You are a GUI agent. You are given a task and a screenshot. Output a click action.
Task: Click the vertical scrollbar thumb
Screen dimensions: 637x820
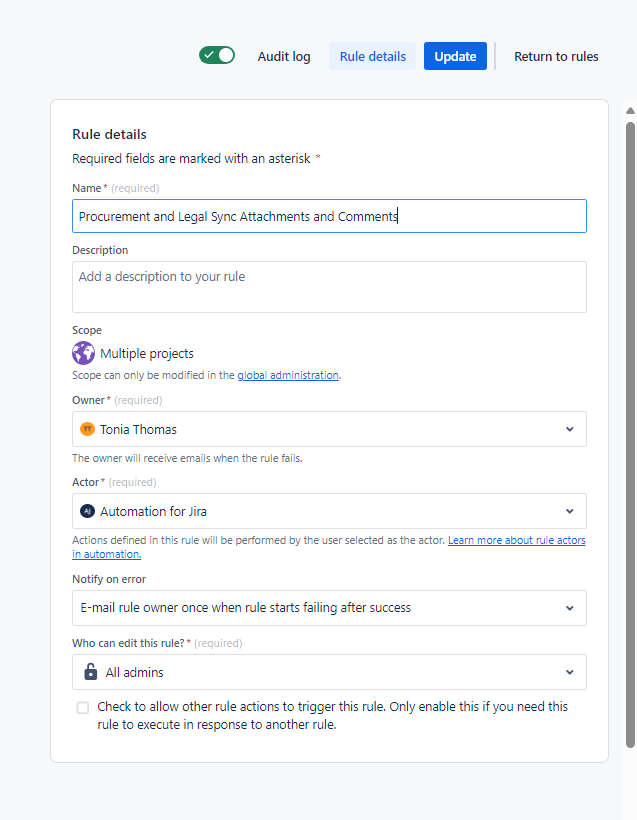(x=630, y=435)
